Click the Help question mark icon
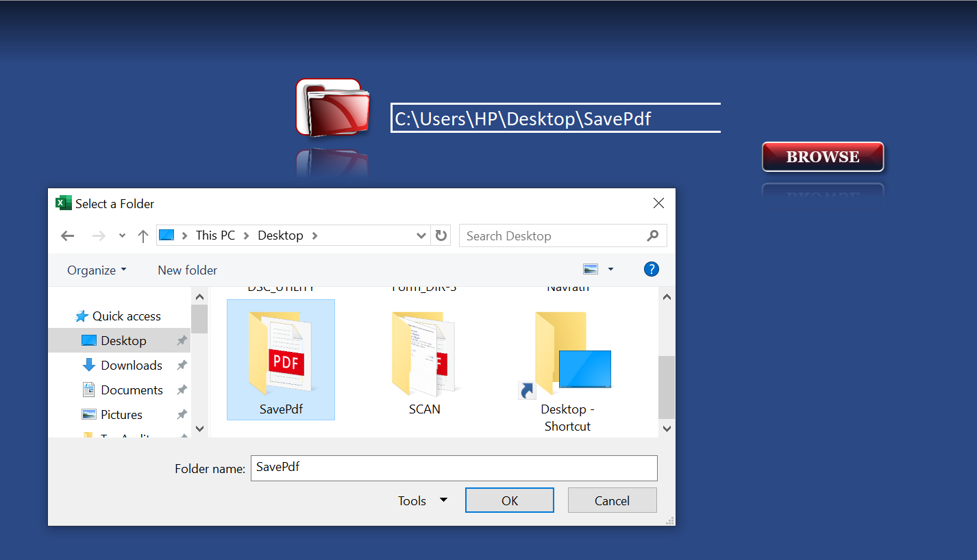Screen dimensions: 977x560 651,269
